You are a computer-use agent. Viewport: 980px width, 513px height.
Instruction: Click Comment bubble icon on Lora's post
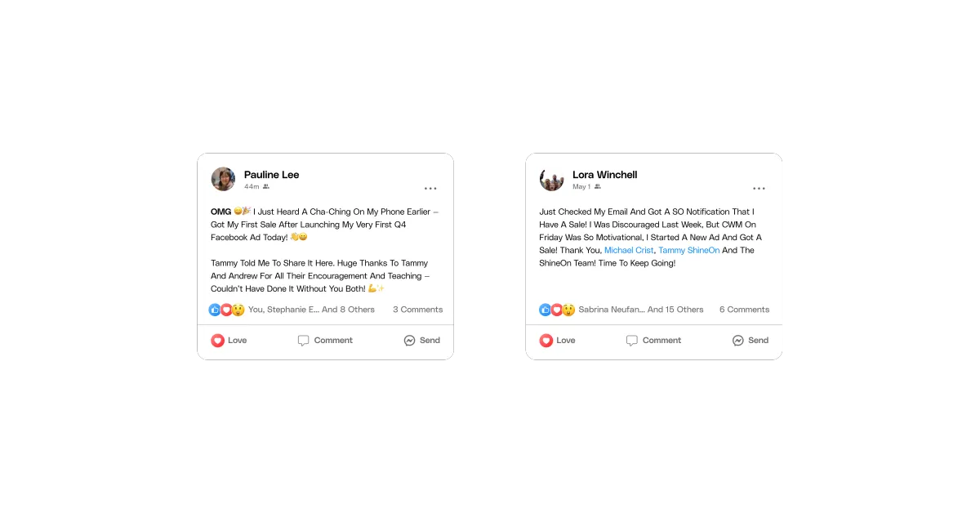coord(632,341)
